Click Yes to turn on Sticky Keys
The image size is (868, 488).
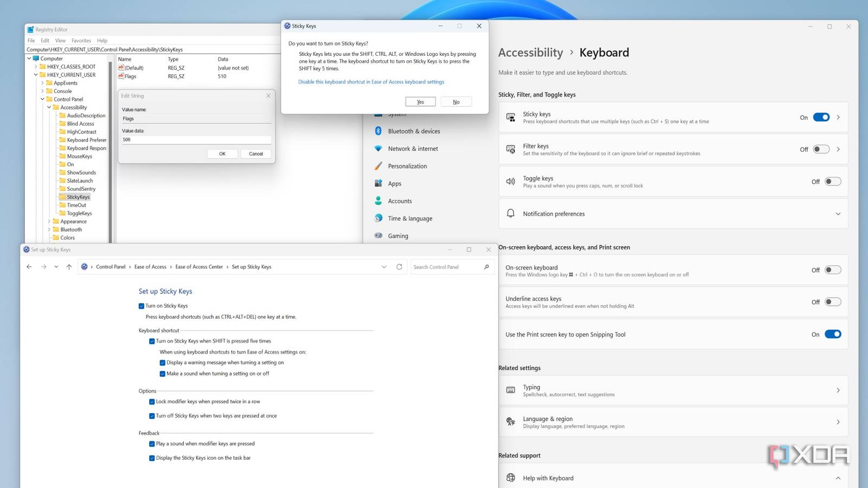point(420,101)
